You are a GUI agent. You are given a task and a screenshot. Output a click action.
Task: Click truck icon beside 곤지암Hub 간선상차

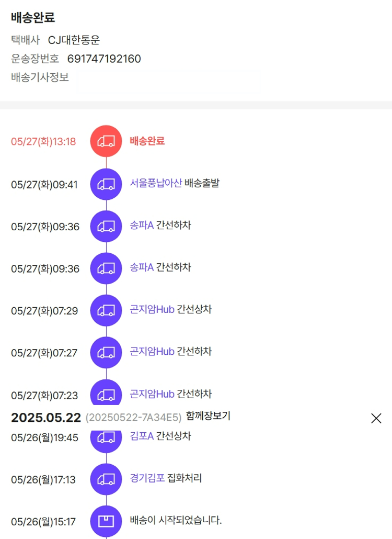106,310
